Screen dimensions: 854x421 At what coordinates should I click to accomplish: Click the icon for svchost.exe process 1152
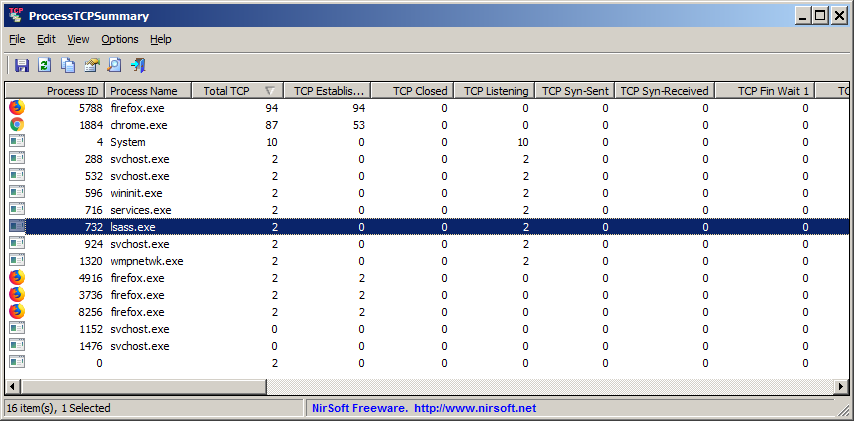click(x=17, y=328)
